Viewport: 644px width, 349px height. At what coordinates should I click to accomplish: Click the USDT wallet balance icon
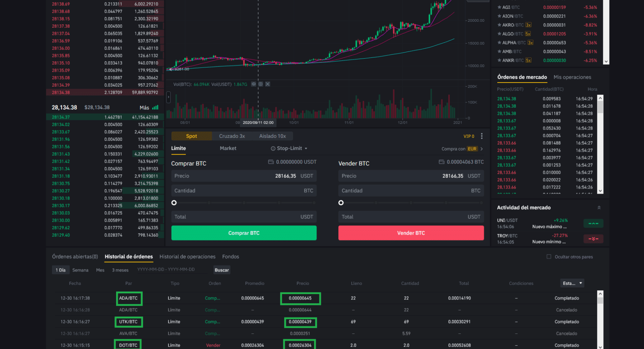(x=271, y=162)
